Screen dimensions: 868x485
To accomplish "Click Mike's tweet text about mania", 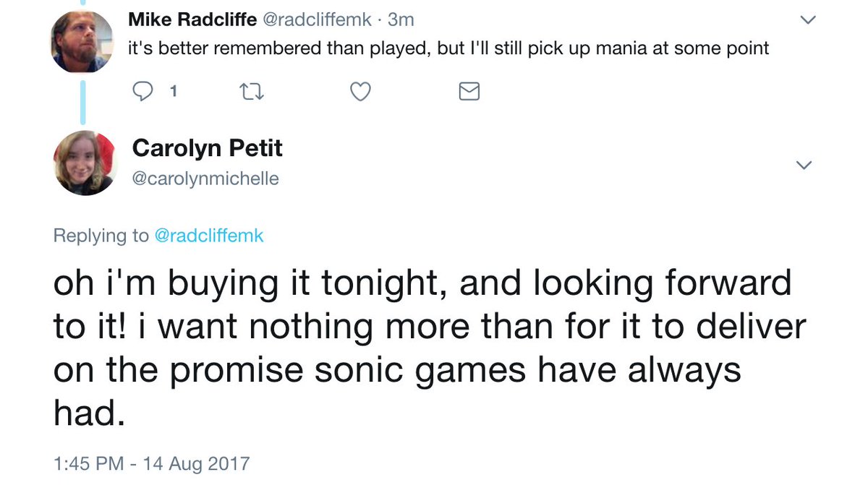I will click(448, 50).
